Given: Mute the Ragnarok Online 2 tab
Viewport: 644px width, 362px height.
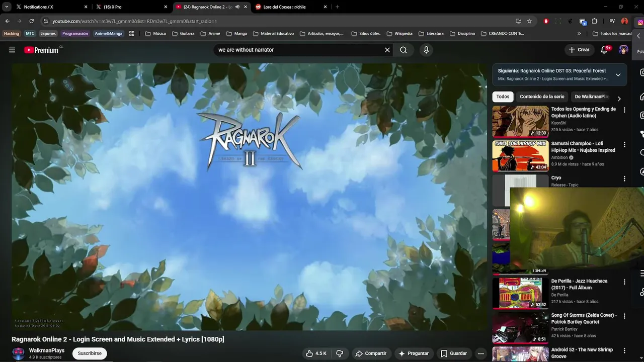Looking at the screenshot, I should coord(237,7).
